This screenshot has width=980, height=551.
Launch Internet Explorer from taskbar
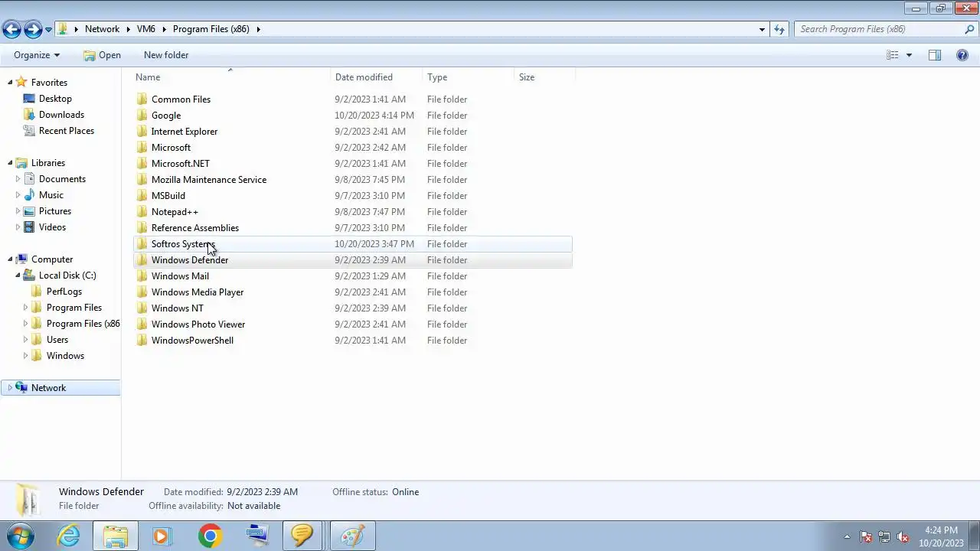(69, 536)
